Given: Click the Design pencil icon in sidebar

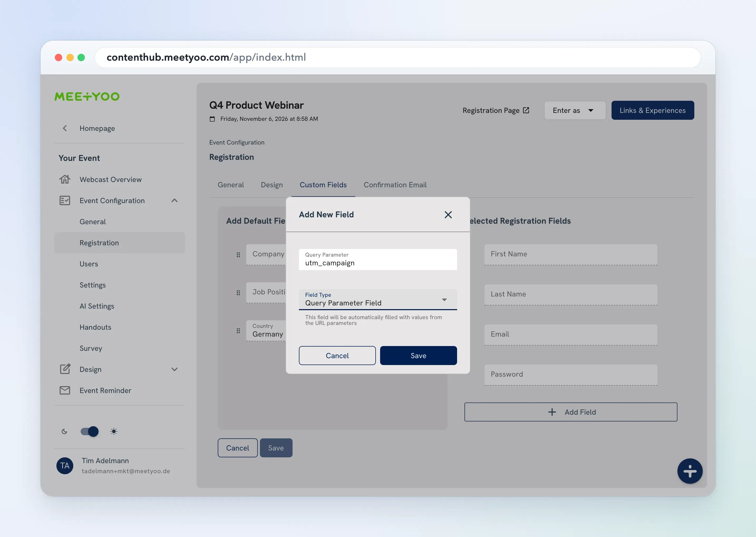Looking at the screenshot, I should (65, 369).
